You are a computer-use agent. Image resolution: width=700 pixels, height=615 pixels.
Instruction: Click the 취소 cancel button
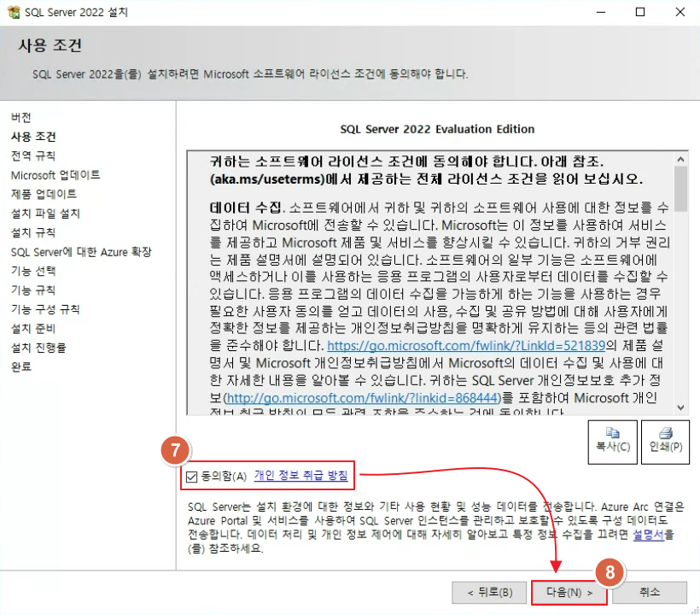(650, 593)
